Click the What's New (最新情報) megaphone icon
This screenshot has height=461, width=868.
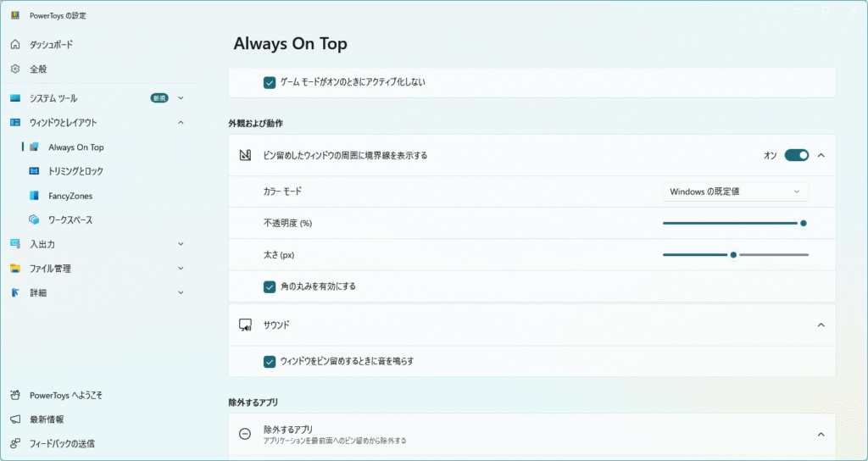[15, 419]
